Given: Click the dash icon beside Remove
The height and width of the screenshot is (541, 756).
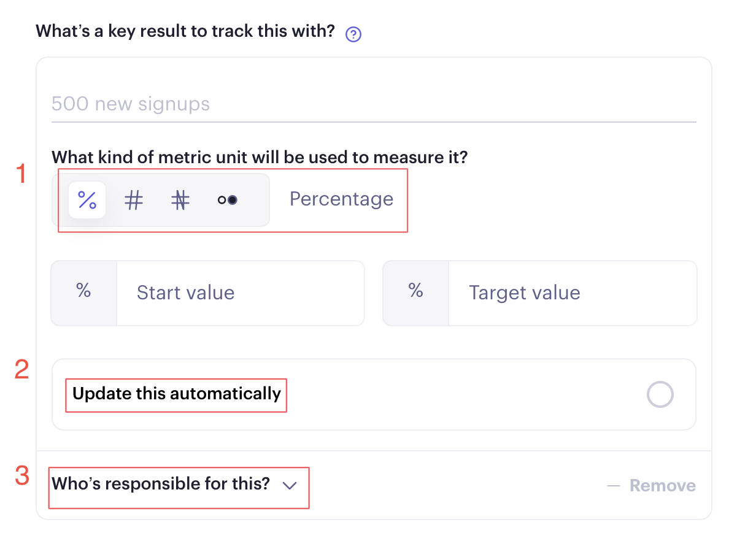Looking at the screenshot, I should (614, 486).
